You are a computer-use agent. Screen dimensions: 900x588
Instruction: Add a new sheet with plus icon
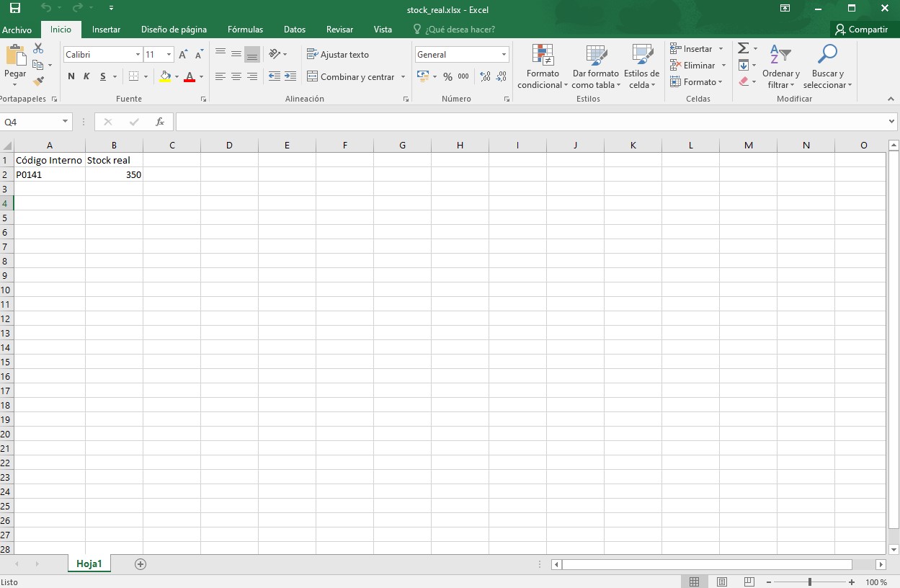141,564
